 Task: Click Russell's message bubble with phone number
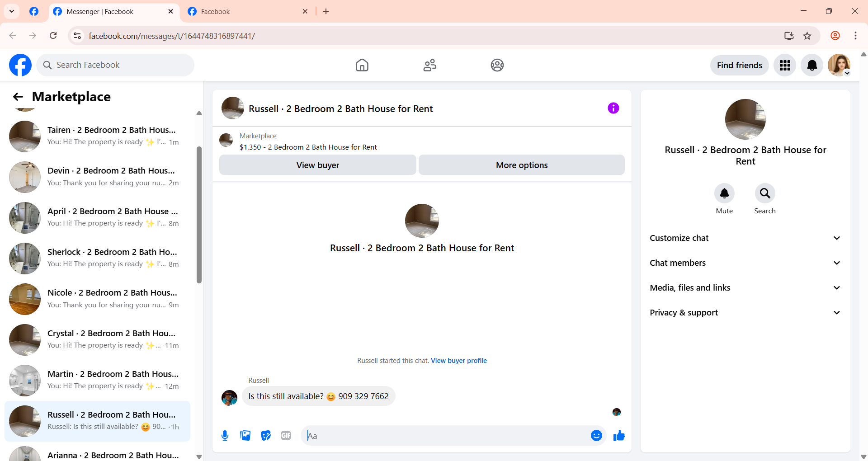318,396
